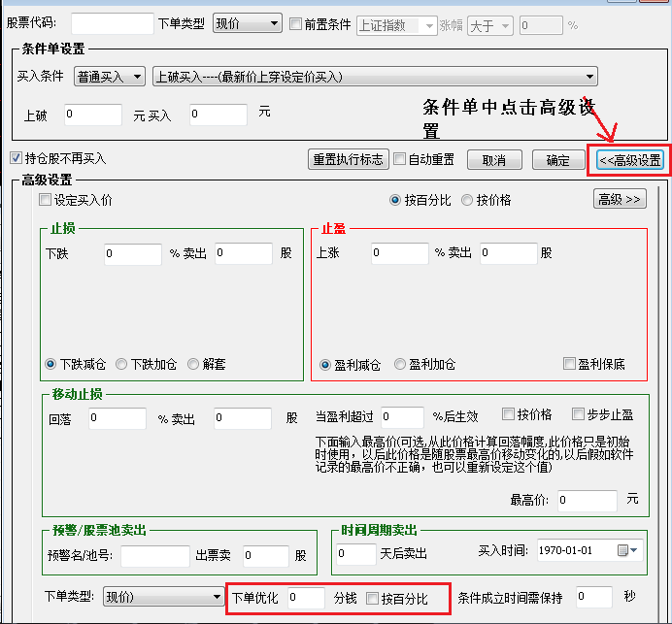Viewport: 672px width, 624px height.
Task: Click the 股票代码 input field
Action: (113, 23)
